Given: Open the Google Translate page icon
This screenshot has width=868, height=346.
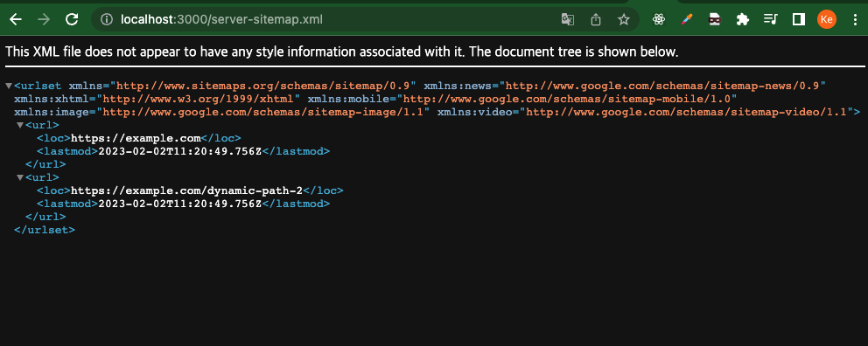Looking at the screenshot, I should [x=567, y=20].
